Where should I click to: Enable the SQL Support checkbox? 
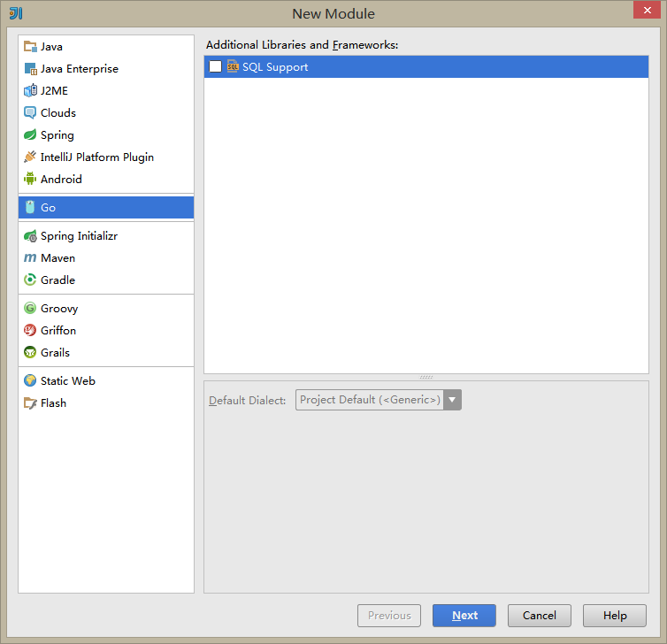coord(215,66)
